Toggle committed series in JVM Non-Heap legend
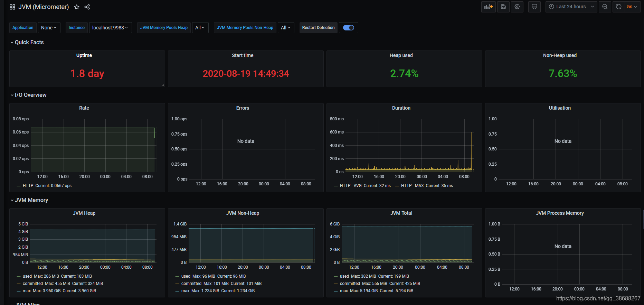This screenshot has width=644, height=305. (191, 284)
